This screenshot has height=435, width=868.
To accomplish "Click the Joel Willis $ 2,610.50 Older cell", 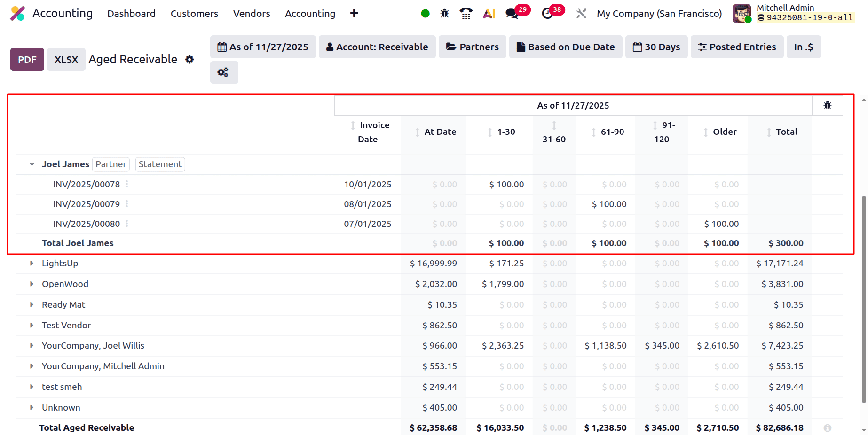I will point(718,346).
